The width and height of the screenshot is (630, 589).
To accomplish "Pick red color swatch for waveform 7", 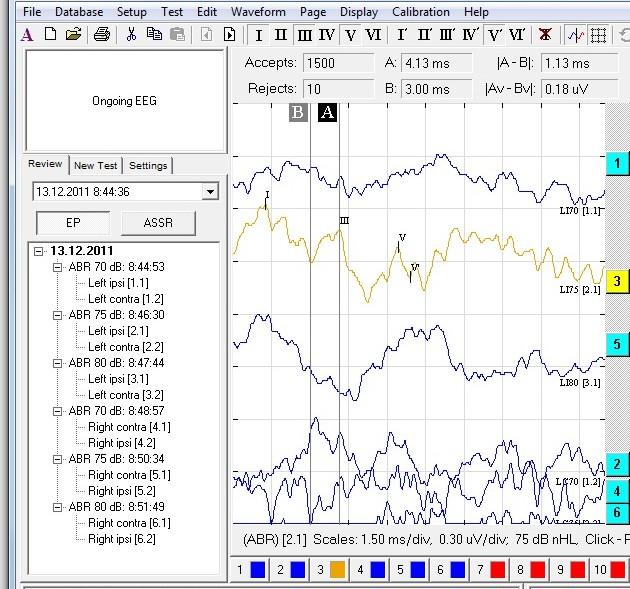I will [497, 570].
